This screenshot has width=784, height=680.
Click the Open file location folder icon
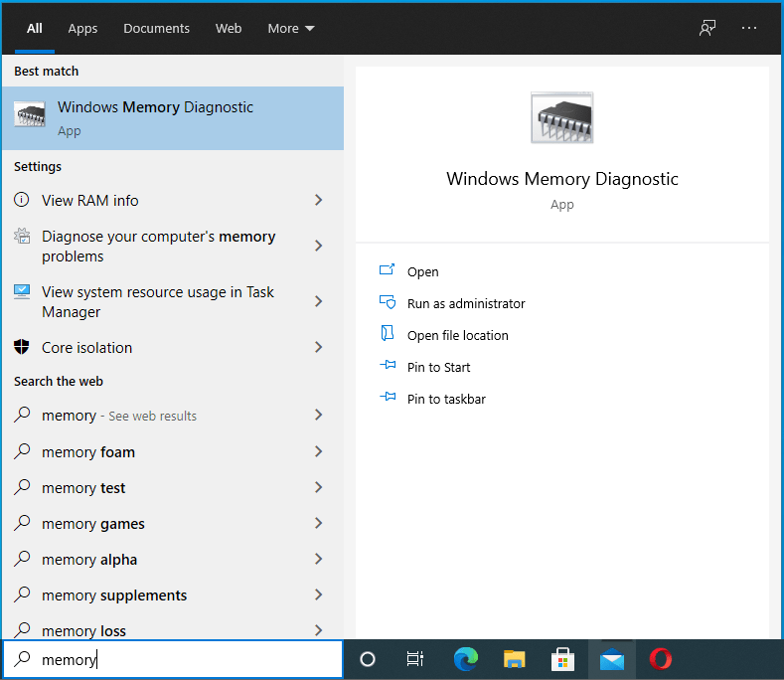387,333
